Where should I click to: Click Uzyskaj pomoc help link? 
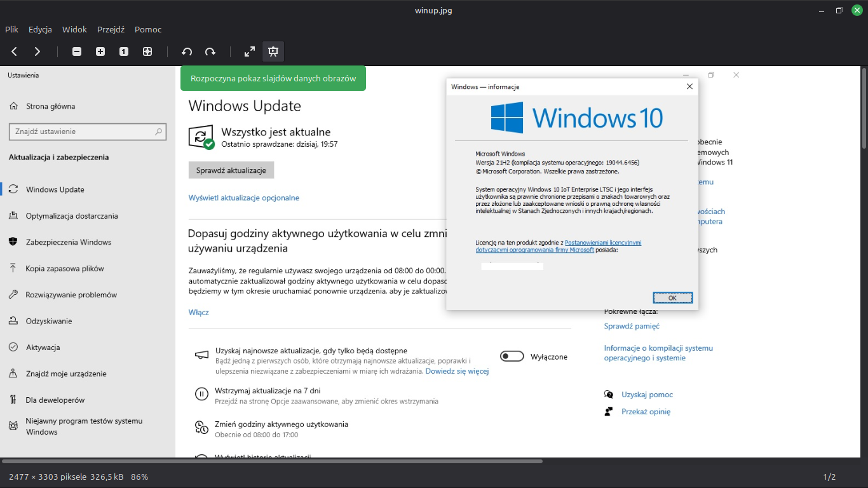(x=647, y=395)
